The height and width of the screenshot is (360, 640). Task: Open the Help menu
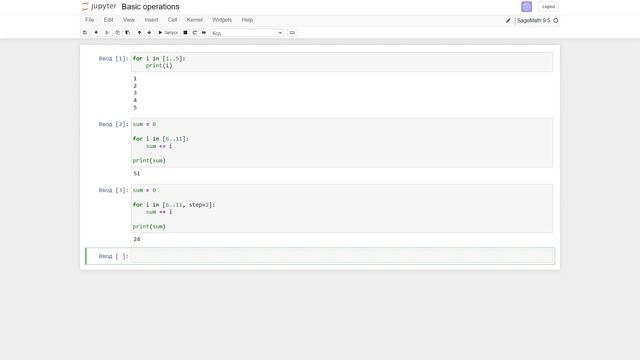tap(247, 20)
